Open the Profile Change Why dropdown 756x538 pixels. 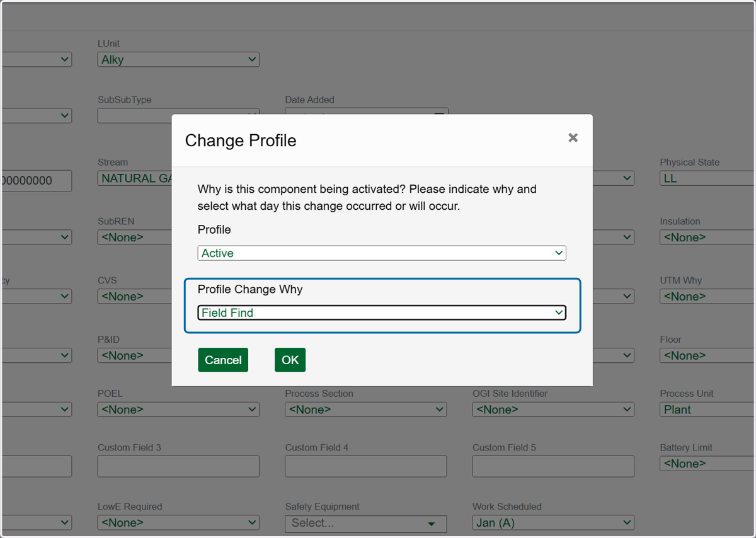(382, 312)
